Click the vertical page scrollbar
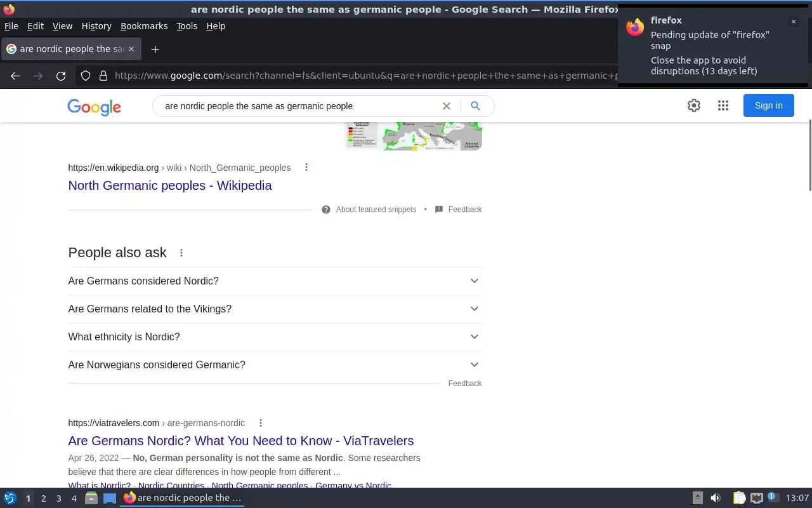The height and width of the screenshot is (508, 812). click(x=809, y=156)
